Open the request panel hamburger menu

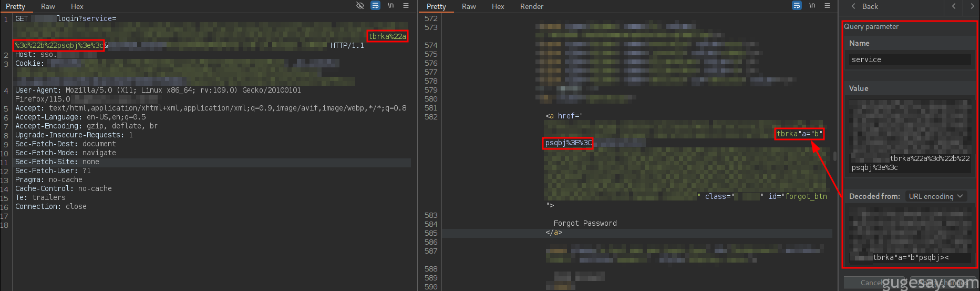(406, 6)
